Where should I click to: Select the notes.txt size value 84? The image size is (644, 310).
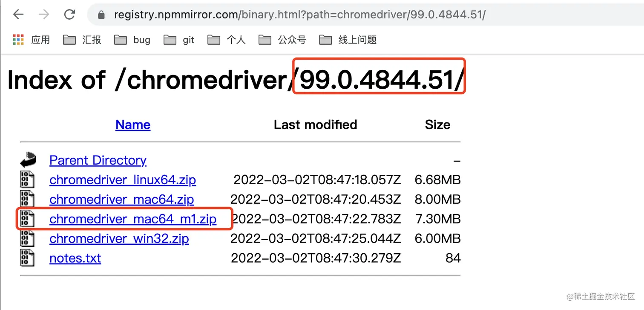click(453, 258)
